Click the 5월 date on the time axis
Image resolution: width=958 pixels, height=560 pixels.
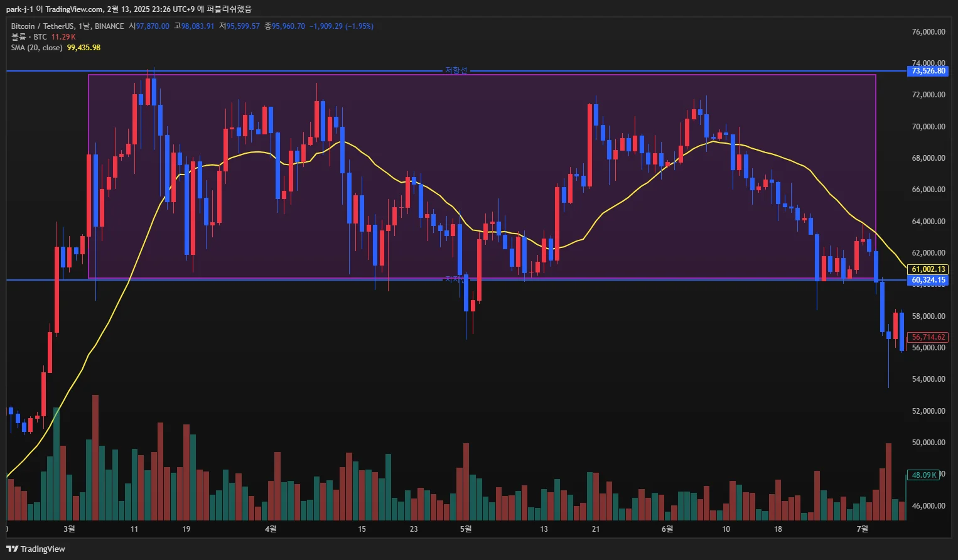point(465,529)
